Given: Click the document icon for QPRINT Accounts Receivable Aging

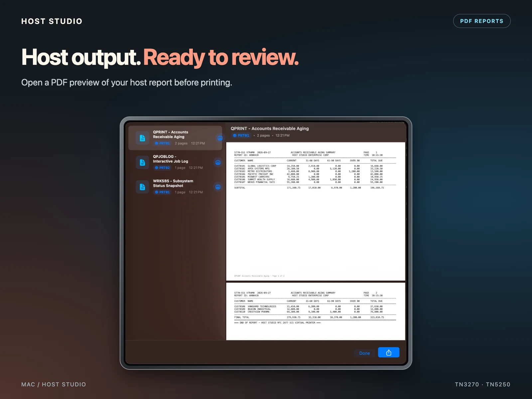Looking at the screenshot, I should pos(142,138).
